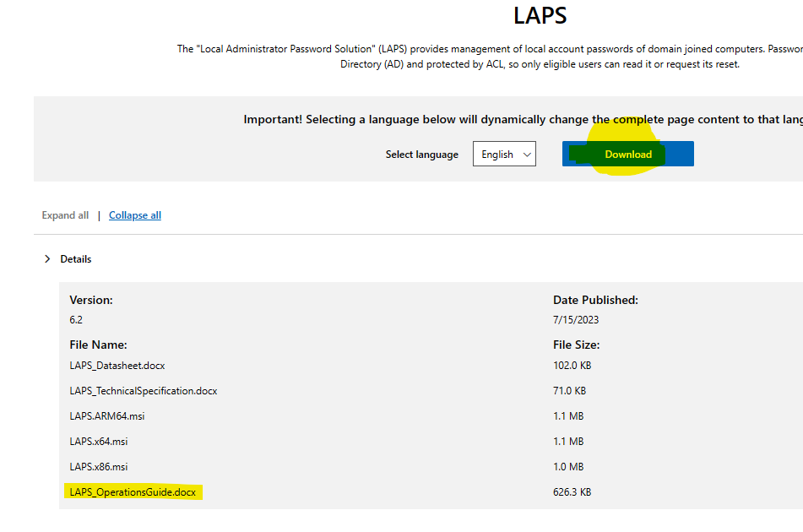Click the Version: label

click(91, 300)
